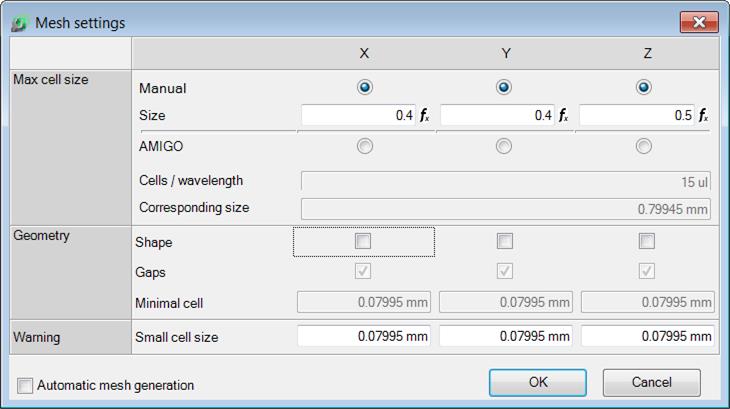This screenshot has width=730, height=409.
Task: Click the Z Size input field
Action: pos(636,115)
